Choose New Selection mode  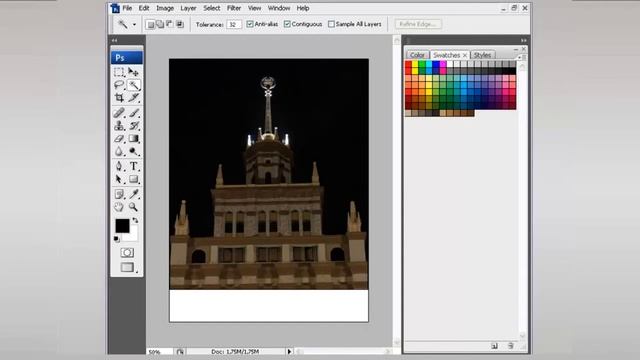[x=150, y=24]
